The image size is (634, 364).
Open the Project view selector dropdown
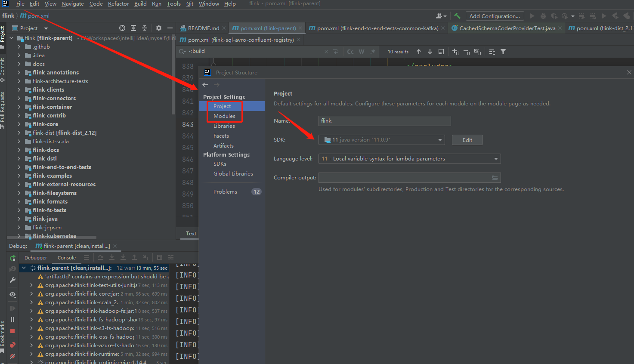pyautogui.click(x=30, y=28)
